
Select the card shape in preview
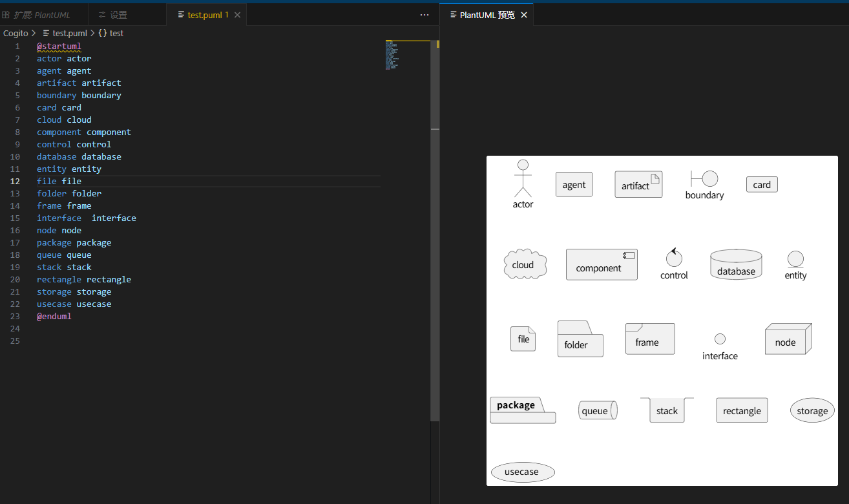click(762, 185)
